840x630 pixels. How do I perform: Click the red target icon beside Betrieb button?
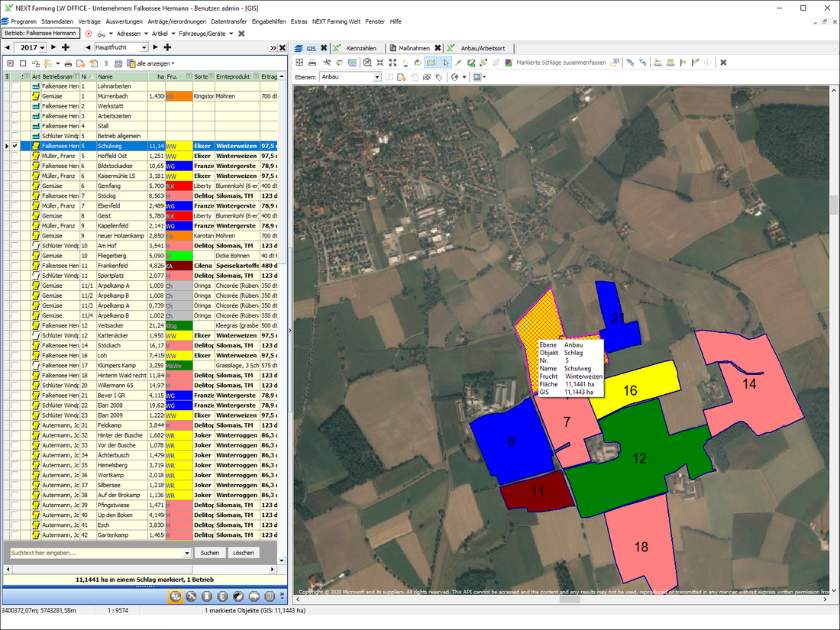point(89,34)
